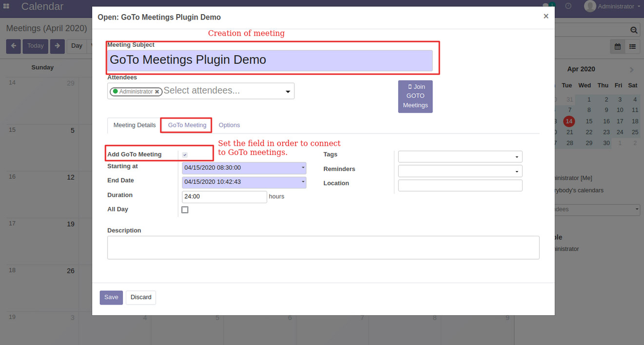
Task: Enable the All Day checkbox
Action: pos(185,210)
